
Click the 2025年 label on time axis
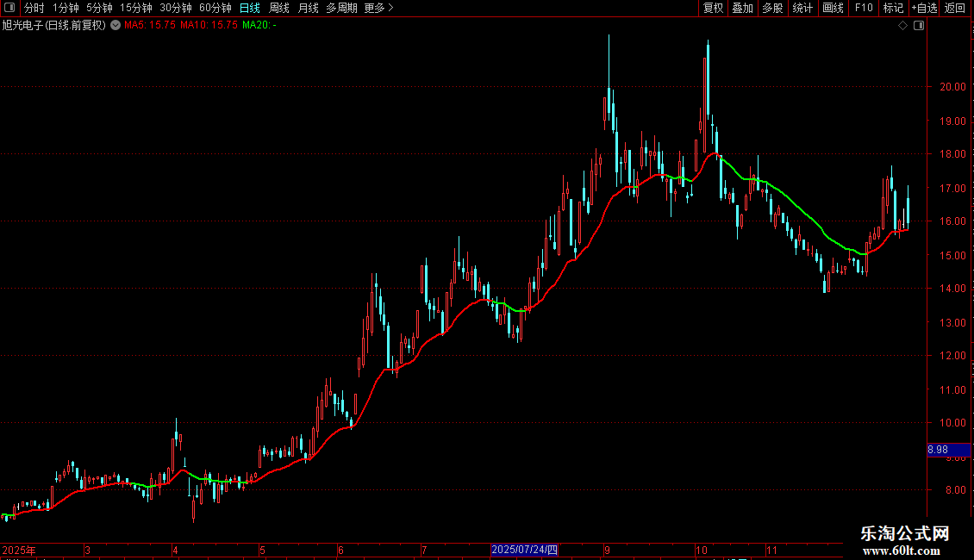point(19,550)
